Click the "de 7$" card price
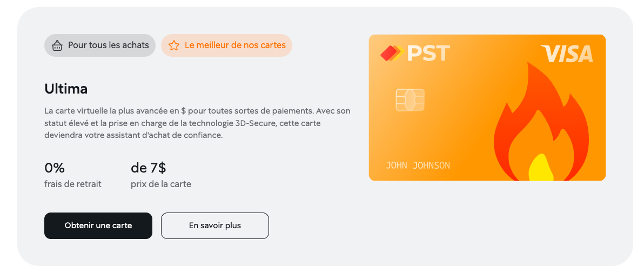 tap(148, 168)
